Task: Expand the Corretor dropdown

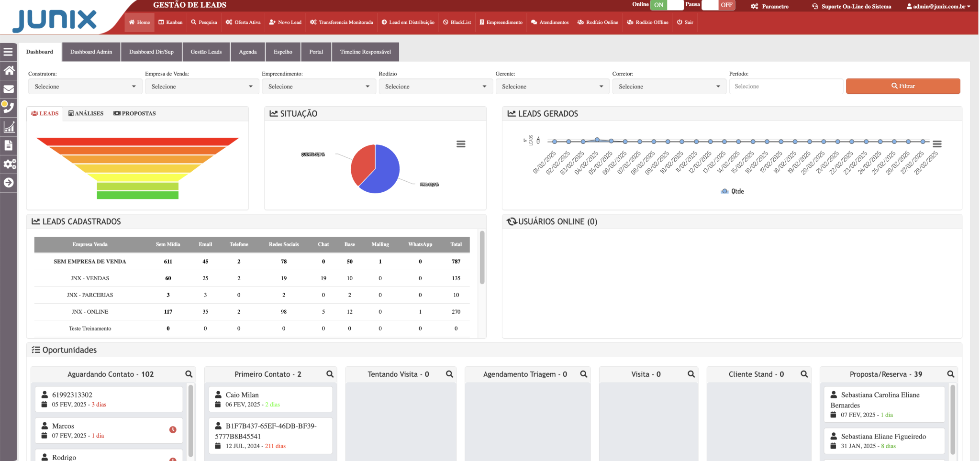Action: 668,87
